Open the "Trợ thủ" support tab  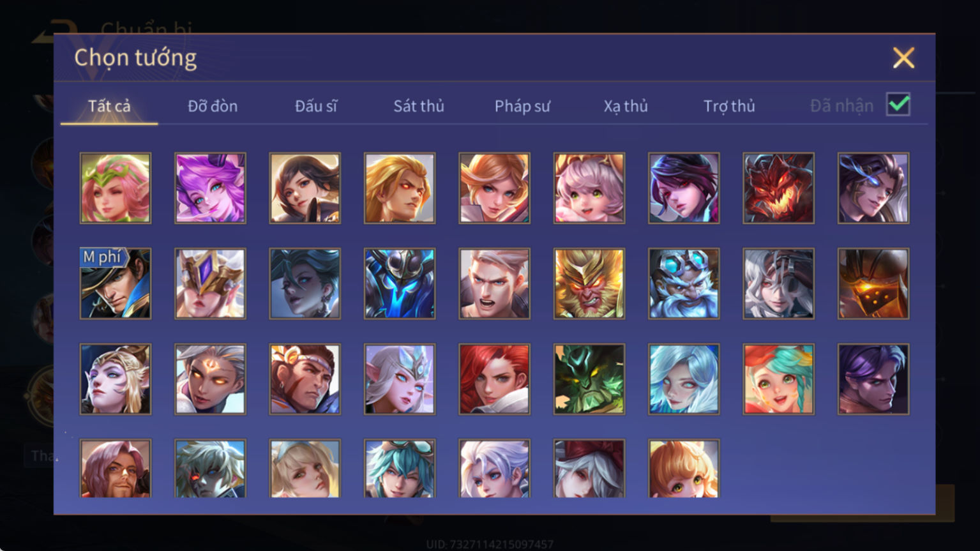click(x=729, y=106)
